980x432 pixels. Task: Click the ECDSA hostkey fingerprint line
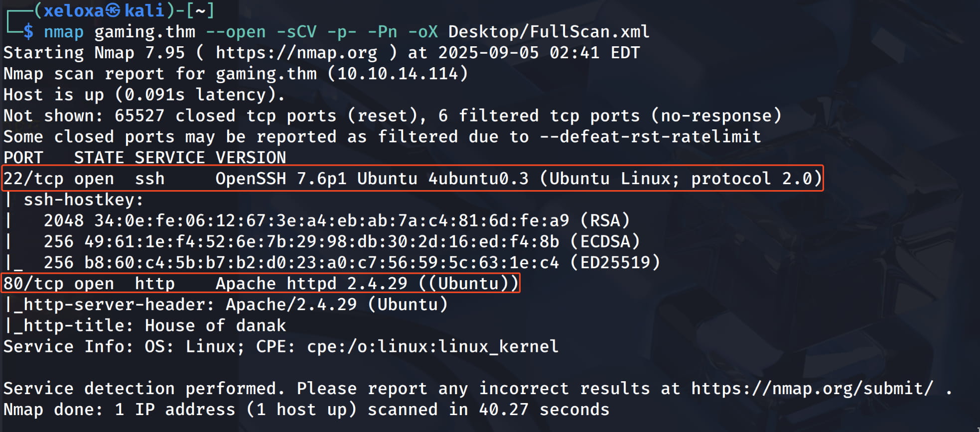[x=341, y=241]
